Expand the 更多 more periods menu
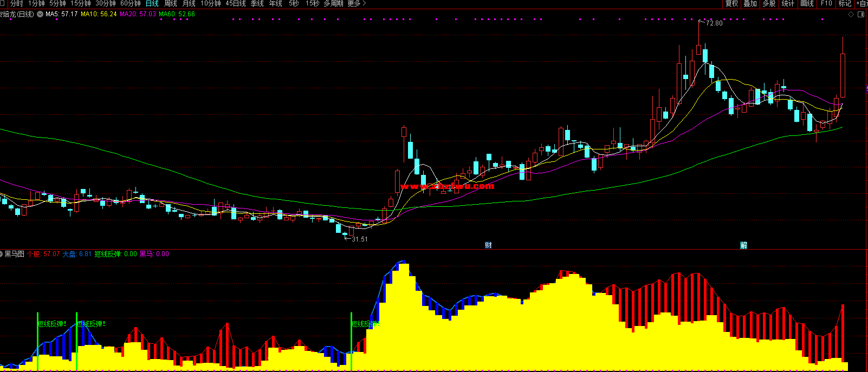Screen dimensions: 868x372 pos(357,3)
